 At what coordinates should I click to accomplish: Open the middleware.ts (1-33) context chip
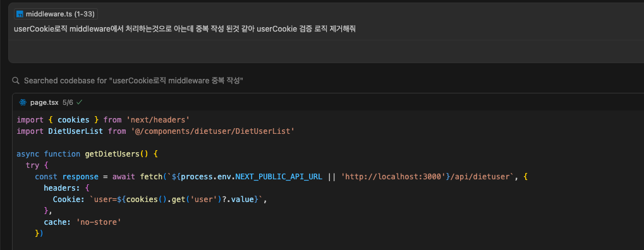point(56,15)
